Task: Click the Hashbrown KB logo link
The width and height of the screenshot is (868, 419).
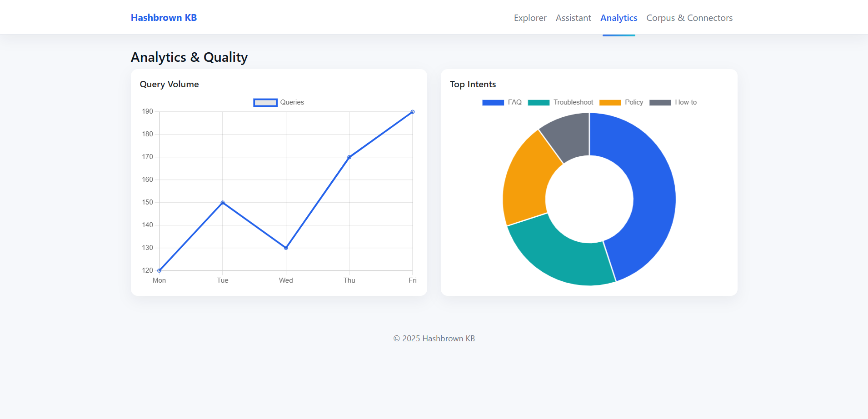Action: (164, 18)
